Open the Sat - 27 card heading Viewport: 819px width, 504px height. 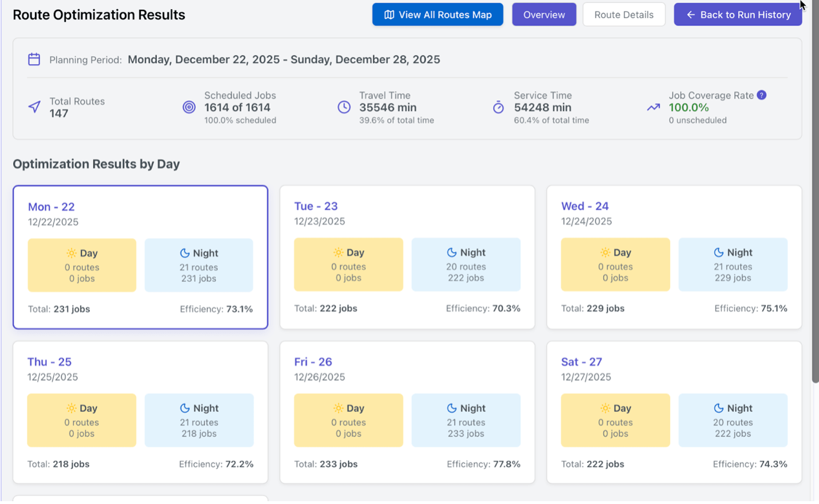coord(581,362)
